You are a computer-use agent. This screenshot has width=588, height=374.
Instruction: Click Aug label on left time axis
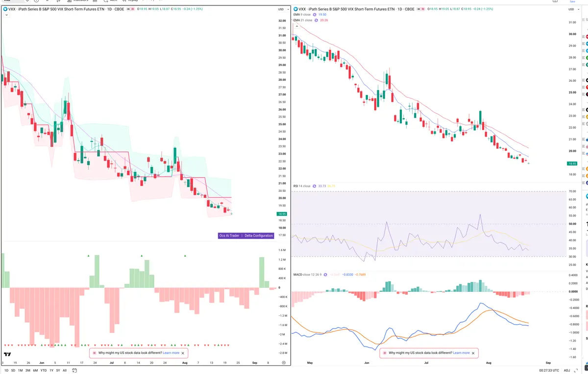[x=184, y=363]
